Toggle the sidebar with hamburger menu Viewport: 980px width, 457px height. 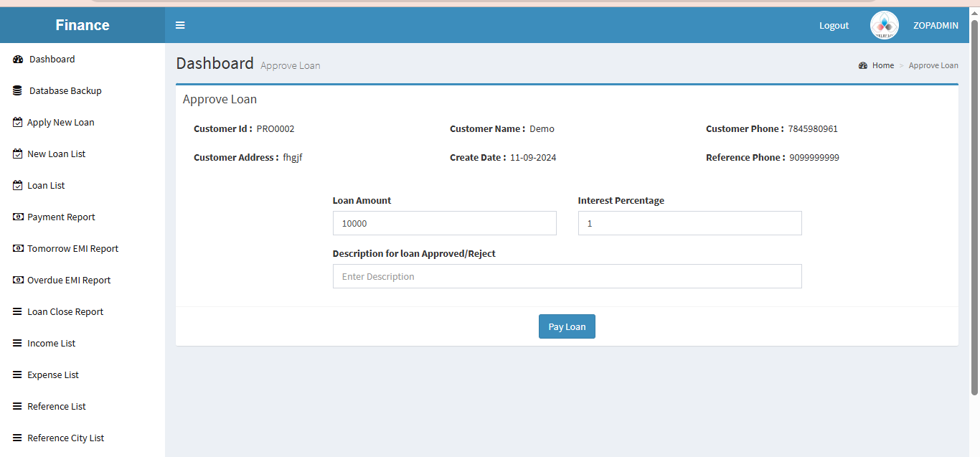[180, 25]
